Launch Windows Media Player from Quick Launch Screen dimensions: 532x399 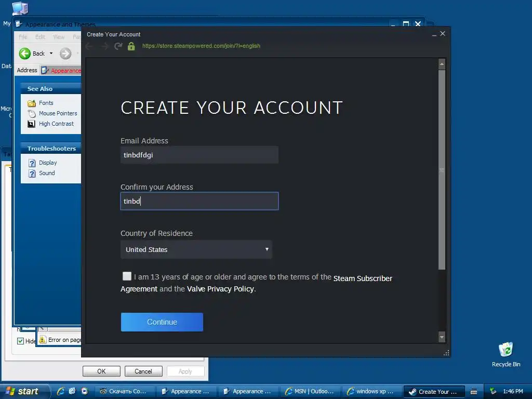point(84,391)
